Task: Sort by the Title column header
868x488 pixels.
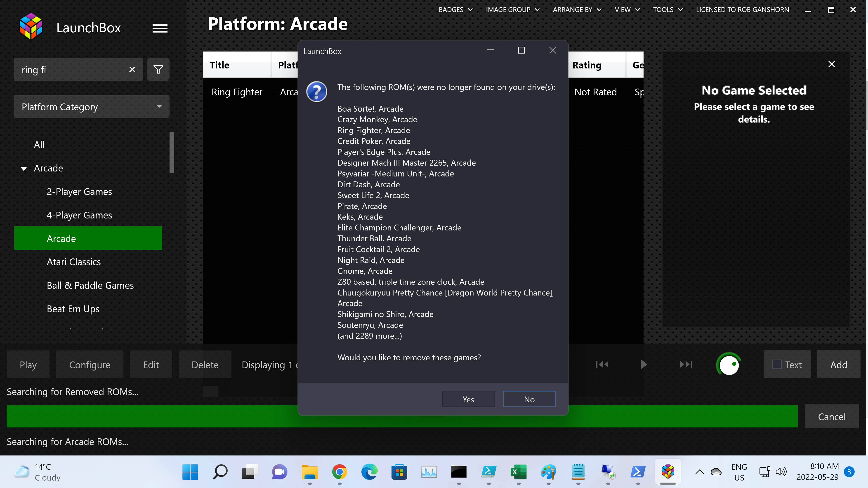Action: coord(237,65)
